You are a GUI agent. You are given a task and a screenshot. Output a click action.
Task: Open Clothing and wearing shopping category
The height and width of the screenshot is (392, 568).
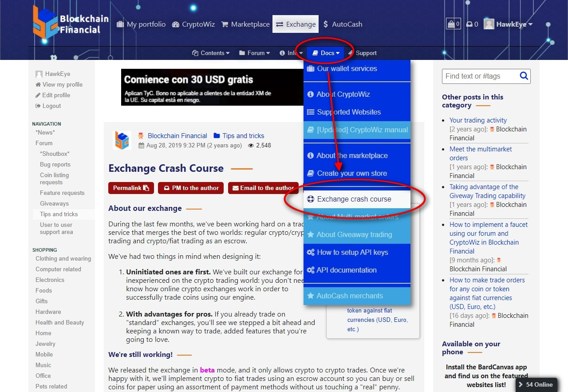point(63,258)
